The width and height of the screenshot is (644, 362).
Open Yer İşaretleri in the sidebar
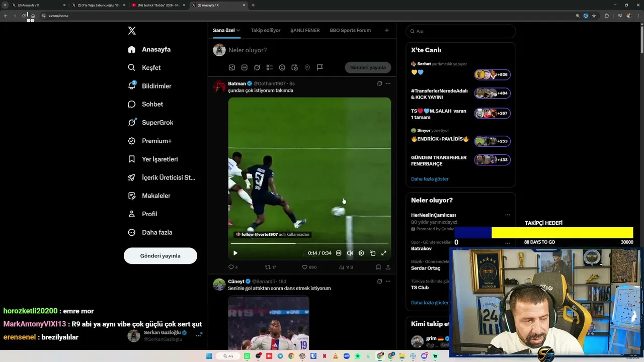click(x=153, y=159)
